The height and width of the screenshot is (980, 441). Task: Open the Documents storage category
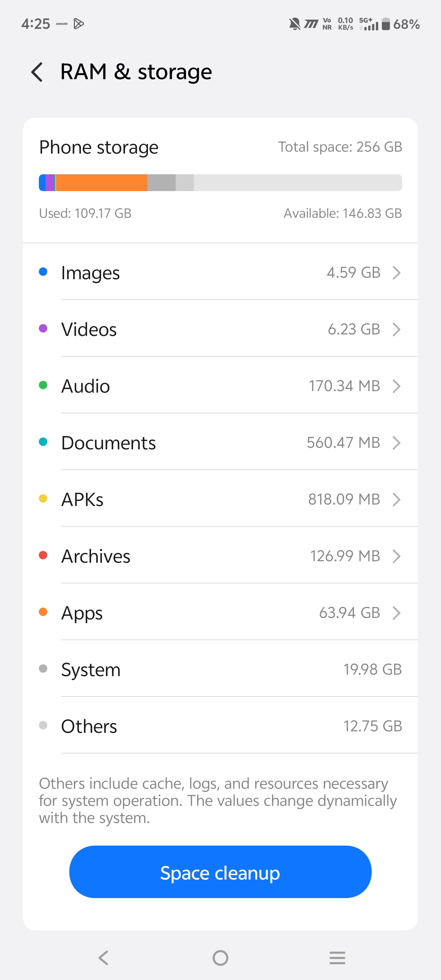tap(220, 442)
